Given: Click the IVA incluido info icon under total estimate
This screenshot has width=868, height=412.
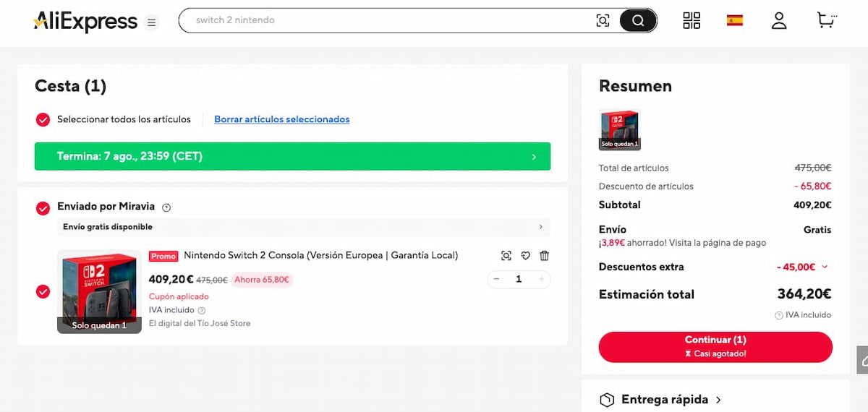Looking at the screenshot, I should coord(779,315).
